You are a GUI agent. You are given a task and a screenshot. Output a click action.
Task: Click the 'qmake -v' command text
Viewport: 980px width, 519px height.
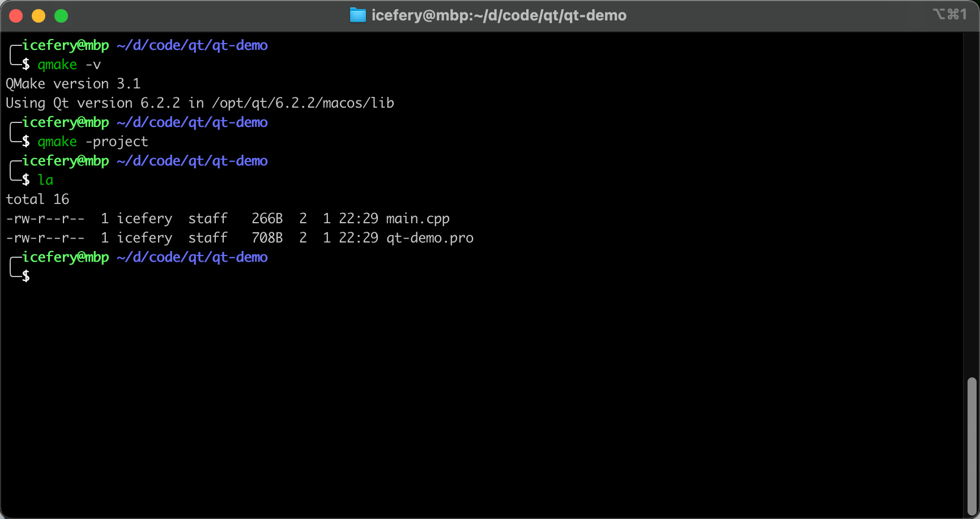tap(69, 65)
